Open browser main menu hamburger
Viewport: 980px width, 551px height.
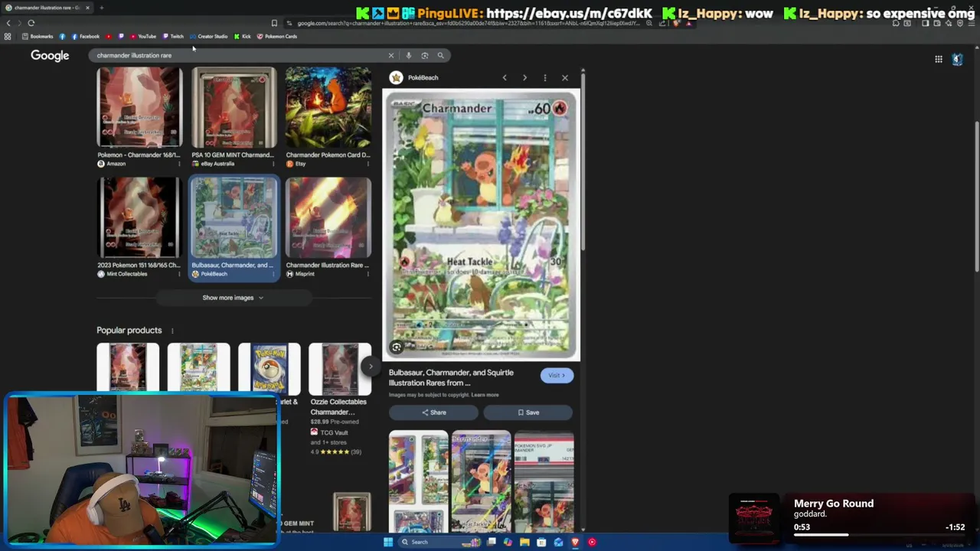(x=971, y=23)
